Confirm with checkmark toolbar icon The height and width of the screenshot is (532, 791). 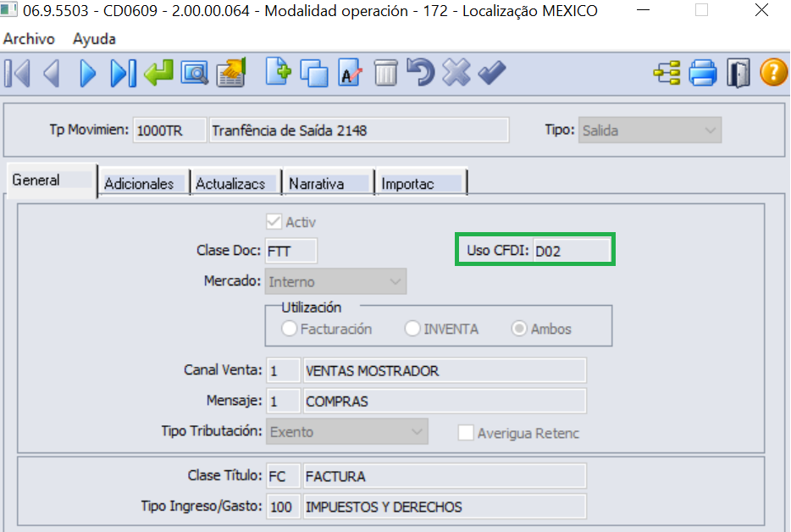coord(492,73)
